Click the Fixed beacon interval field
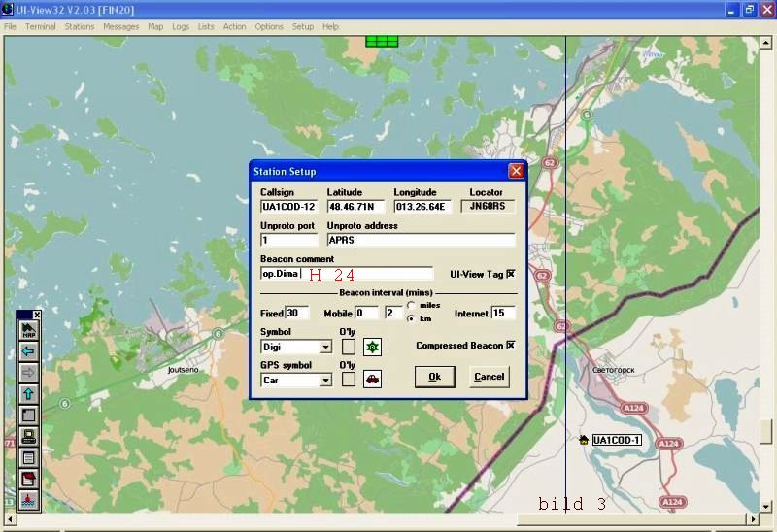Image resolution: width=777 pixels, height=532 pixels. point(297,313)
